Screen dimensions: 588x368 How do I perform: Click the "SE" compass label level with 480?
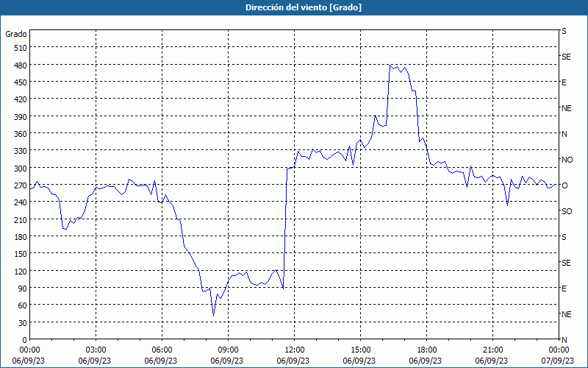566,57
